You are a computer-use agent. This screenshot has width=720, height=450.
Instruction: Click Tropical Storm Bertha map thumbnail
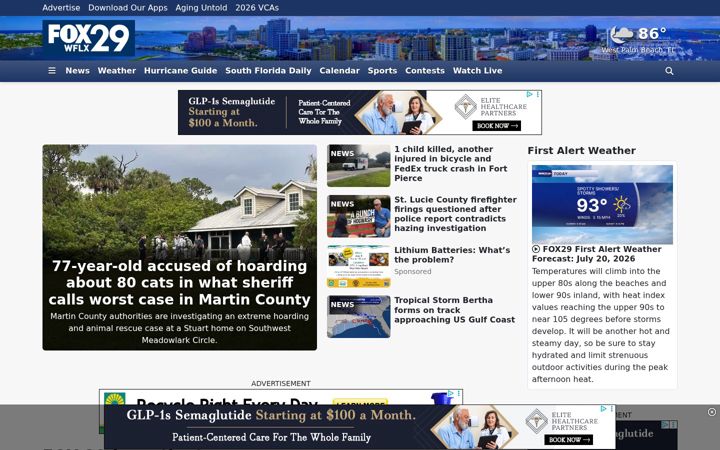point(359,317)
